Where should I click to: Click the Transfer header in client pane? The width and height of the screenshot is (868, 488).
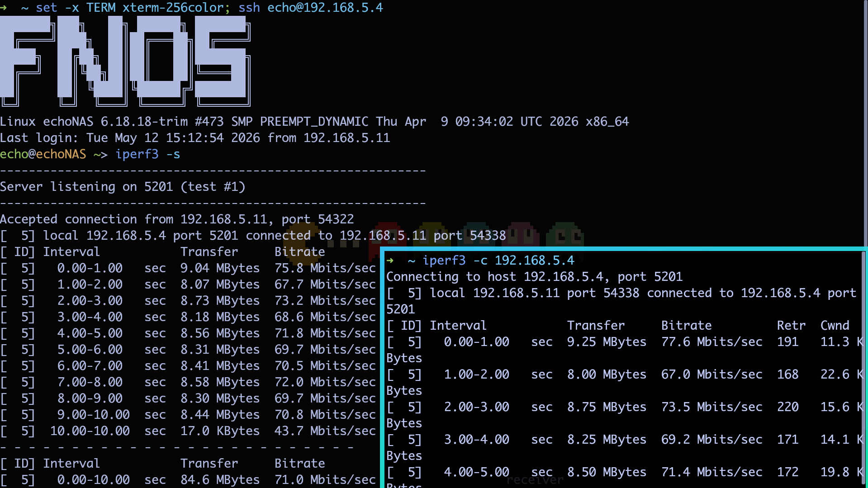pyautogui.click(x=596, y=326)
